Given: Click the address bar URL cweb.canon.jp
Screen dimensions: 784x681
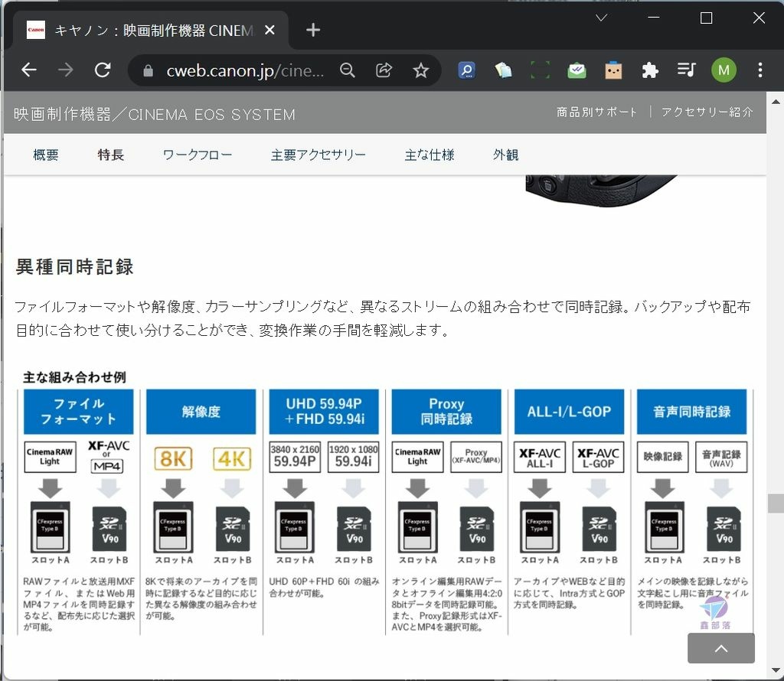Looking at the screenshot, I should click(245, 71).
